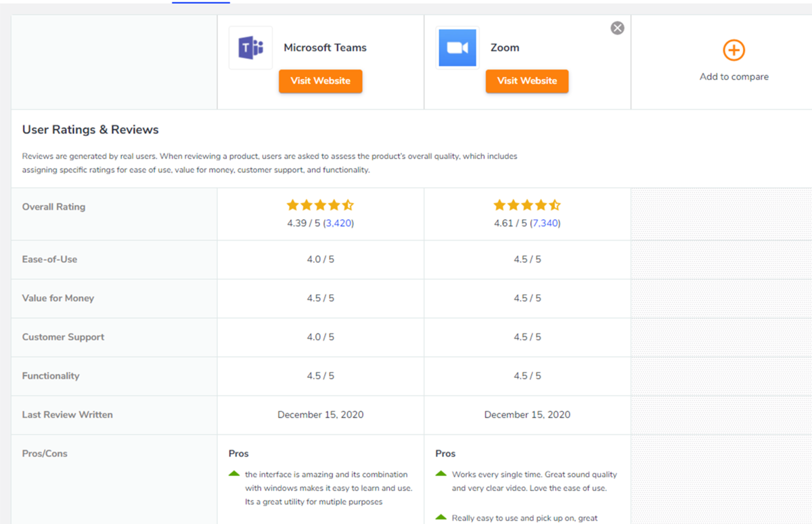This screenshot has height=524, width=812.
Task: Select Teams Ease-of-Use 4.0 / 5 value
Action: [321, 260]
